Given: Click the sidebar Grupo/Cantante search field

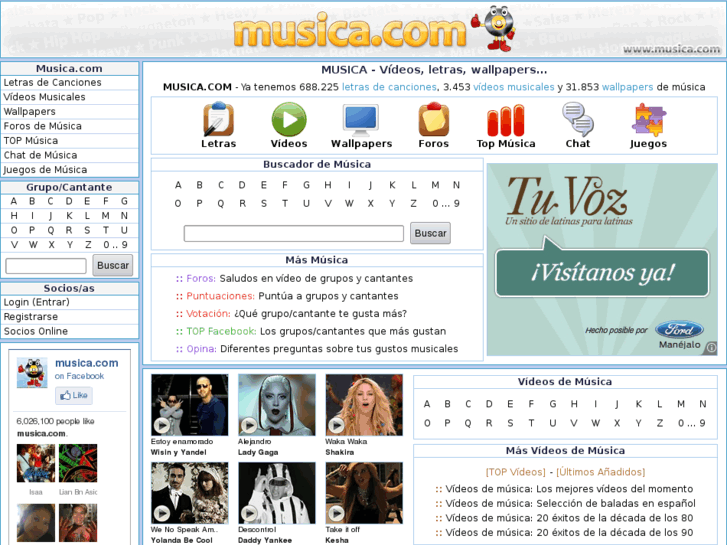Looking at the screenshot, I should click(46, 266).
